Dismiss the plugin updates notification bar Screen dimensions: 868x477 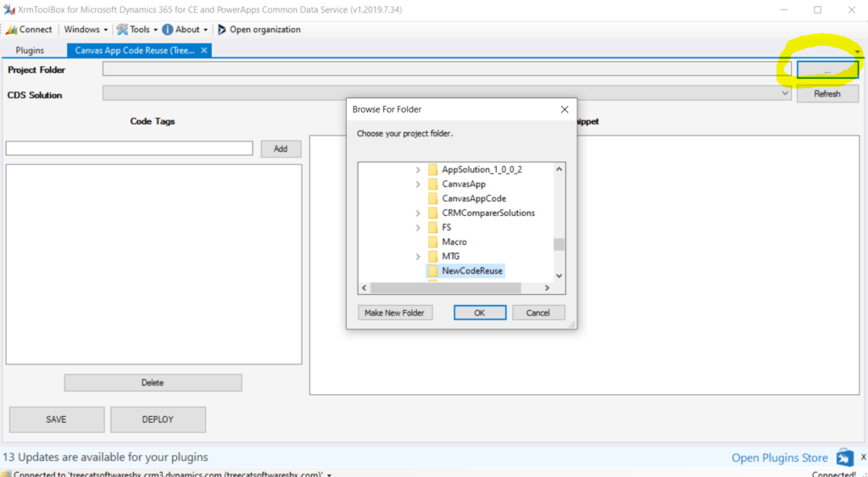tap(863, 457)
